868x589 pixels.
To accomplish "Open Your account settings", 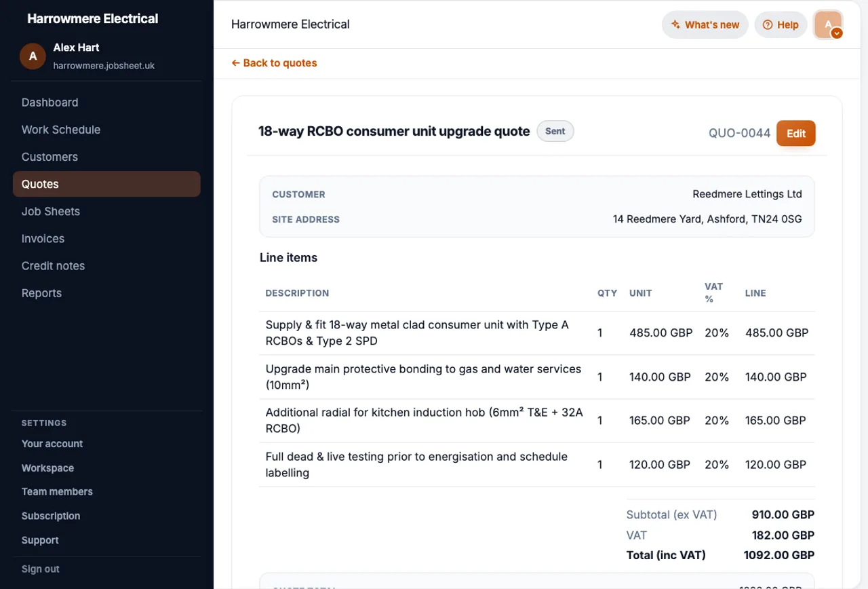I will click(52, 444).
